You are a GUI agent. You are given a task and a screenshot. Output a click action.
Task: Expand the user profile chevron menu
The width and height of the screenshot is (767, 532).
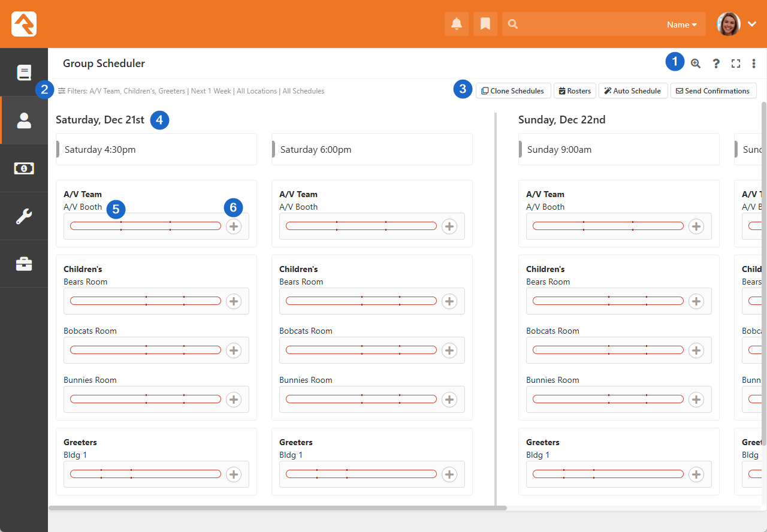coord(752,24)
